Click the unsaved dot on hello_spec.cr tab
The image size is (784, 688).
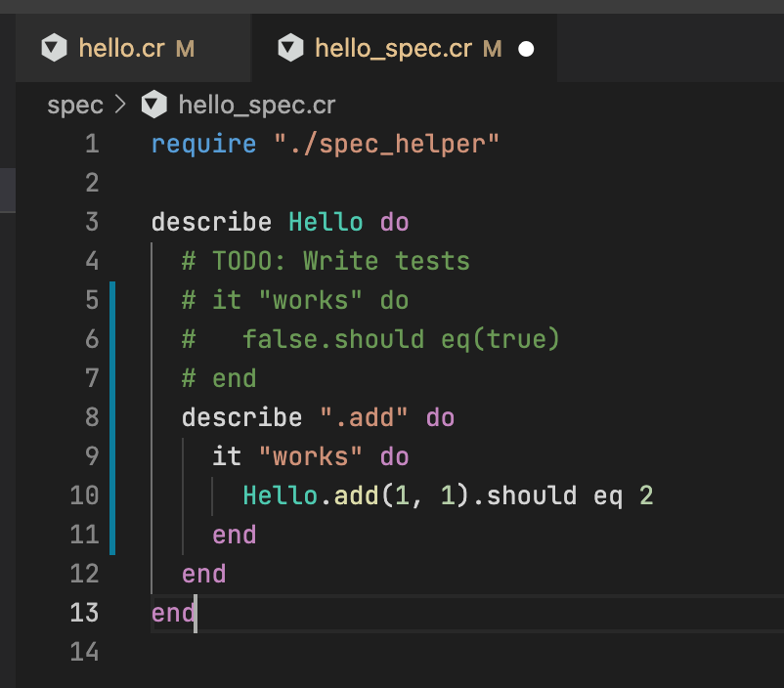pyautogui.click(x=526, y=49)
